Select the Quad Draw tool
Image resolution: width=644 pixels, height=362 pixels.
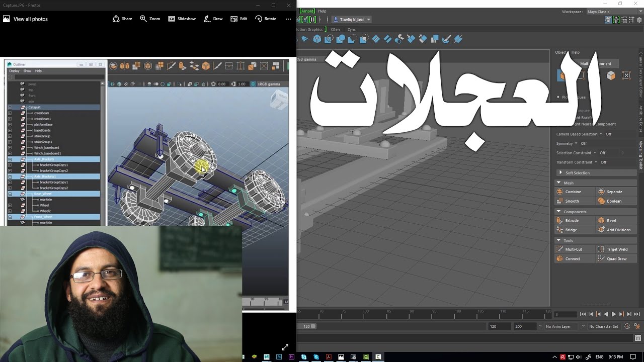click(x=616, y=258)
